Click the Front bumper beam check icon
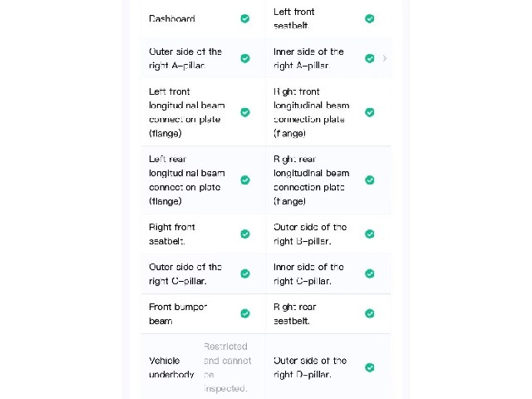532x399 pixels. (245, 313)
